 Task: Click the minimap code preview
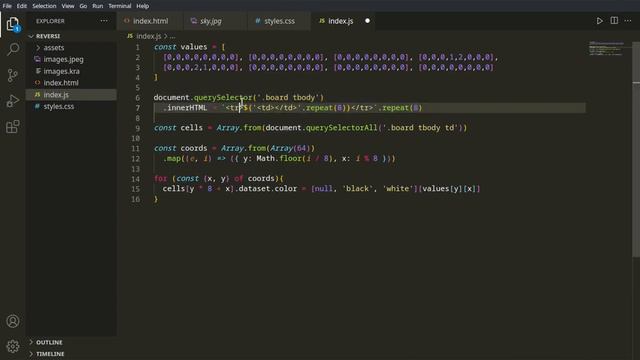point(607,48)
